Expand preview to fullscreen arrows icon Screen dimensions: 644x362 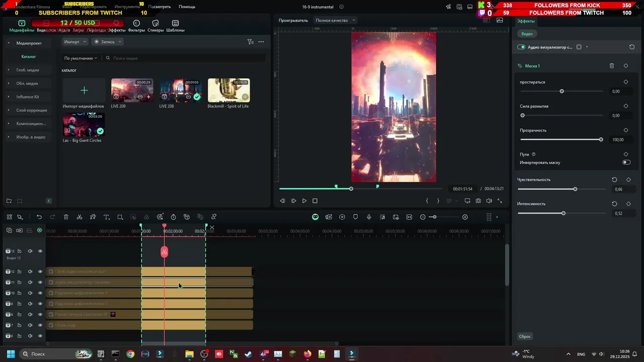coord(500,201)
